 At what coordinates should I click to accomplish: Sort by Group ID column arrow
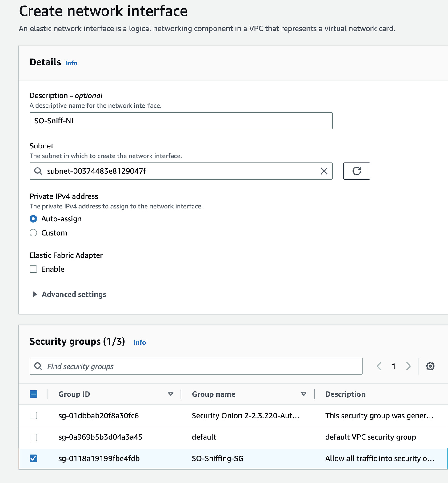170,394
